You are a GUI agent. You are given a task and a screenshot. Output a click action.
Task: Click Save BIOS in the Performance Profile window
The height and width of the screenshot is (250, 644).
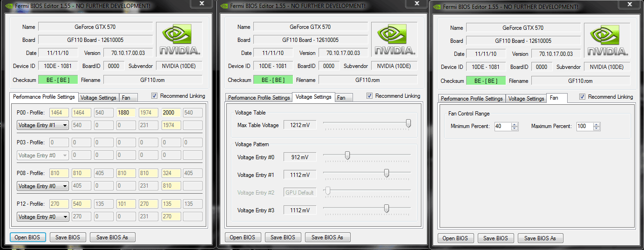tap(68, 237)
